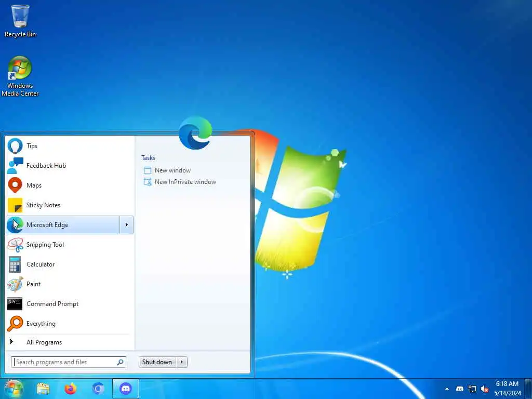Open the clock showing 6:18 AM
The width and height of the screenshot is (532, 399).
507,389
